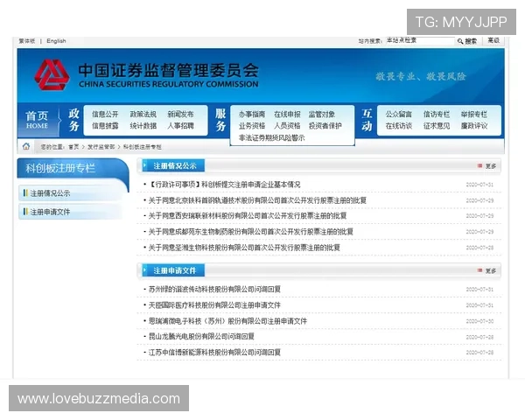Open 苏州绿的谐波传动科技 inquiry reply
Viewport: 525px width, 420px height.
tap(214, 289)
